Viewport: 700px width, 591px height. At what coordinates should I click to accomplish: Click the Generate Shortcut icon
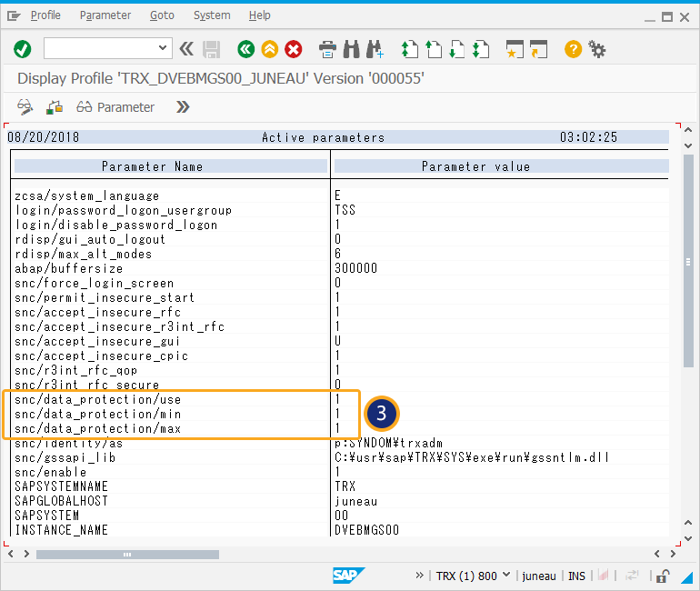(x=538, y=49)
